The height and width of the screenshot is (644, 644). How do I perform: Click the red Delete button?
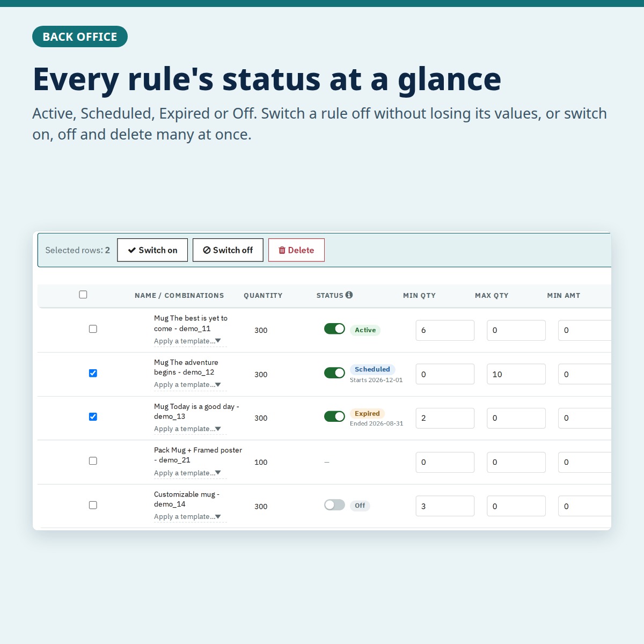[x=296, y=250]
